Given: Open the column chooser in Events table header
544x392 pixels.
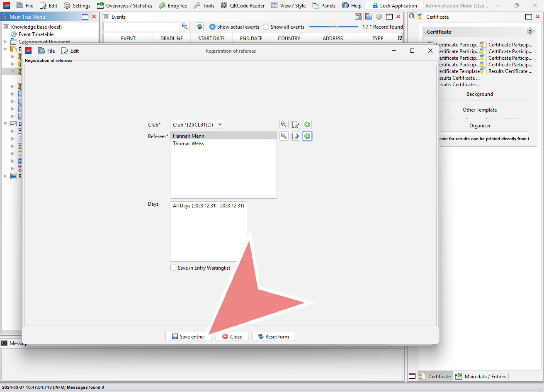Looking at the screenshot, I should 400,38.
